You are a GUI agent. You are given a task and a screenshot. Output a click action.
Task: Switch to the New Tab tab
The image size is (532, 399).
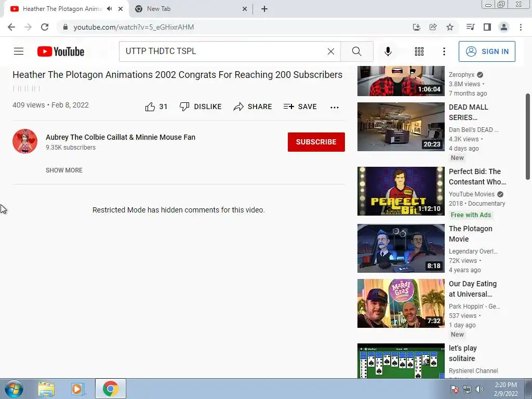point(191,9)
